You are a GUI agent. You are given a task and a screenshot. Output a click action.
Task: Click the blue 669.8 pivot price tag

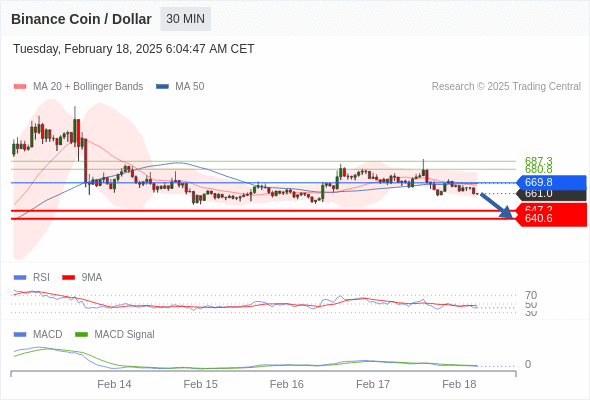pos(551,183)
